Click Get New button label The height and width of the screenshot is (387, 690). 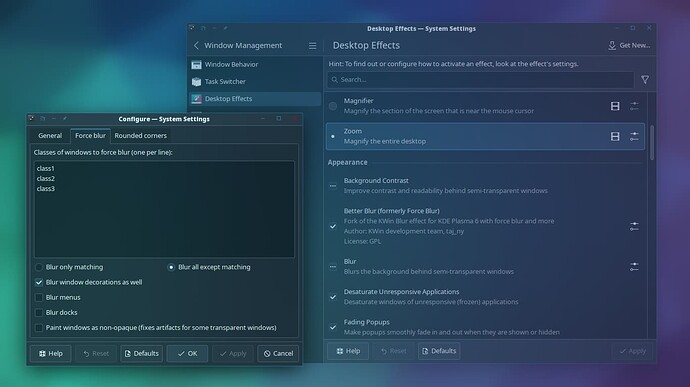click(635, 45)
